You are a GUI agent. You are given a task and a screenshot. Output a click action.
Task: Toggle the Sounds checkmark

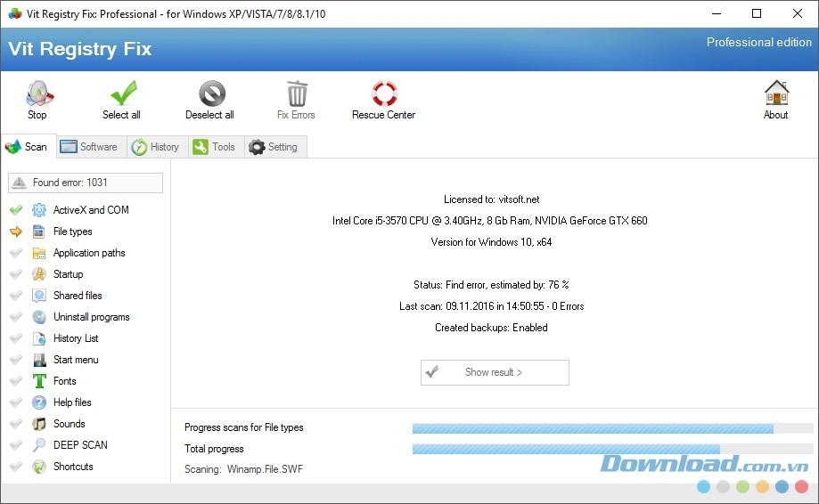(x=16, y=424)
